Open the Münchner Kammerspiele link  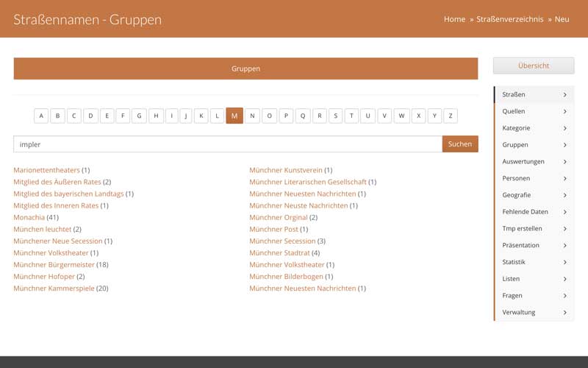pos(54,288)
